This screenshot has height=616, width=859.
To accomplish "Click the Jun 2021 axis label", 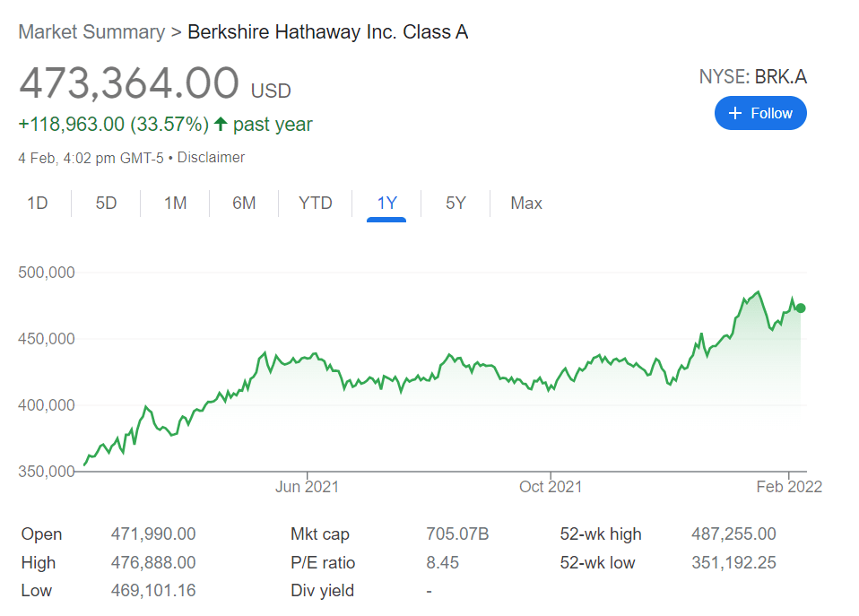I will coord(307,487).
